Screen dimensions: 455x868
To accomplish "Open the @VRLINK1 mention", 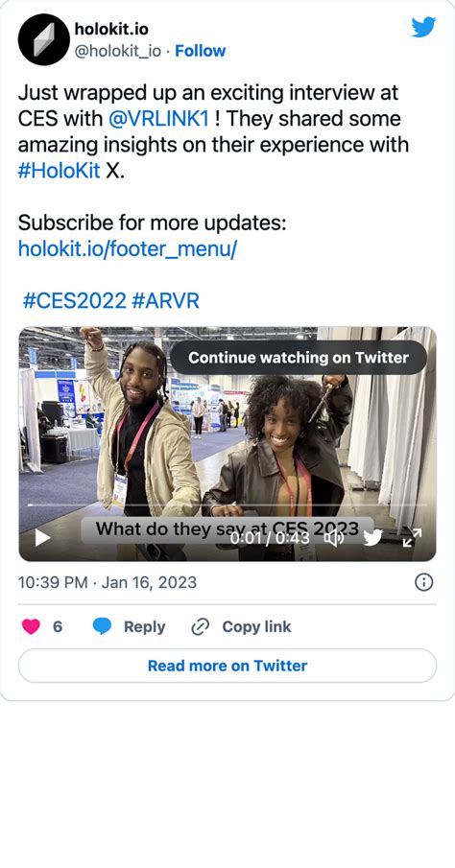I will [x=156, y=119].
